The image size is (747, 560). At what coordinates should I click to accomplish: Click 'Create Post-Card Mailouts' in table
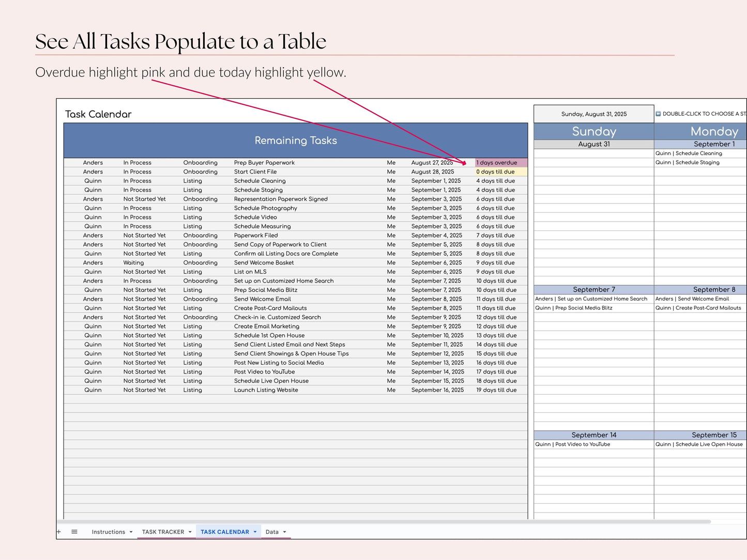tap(270, 308)
